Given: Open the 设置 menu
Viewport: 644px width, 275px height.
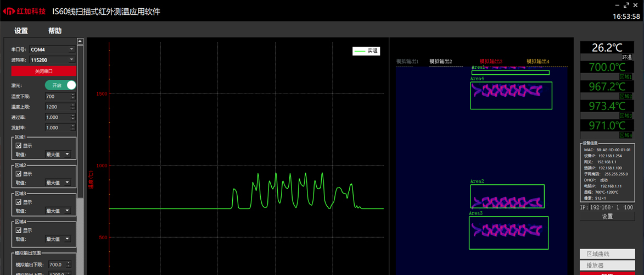Looking at the screenshot, I should point(21,31).
